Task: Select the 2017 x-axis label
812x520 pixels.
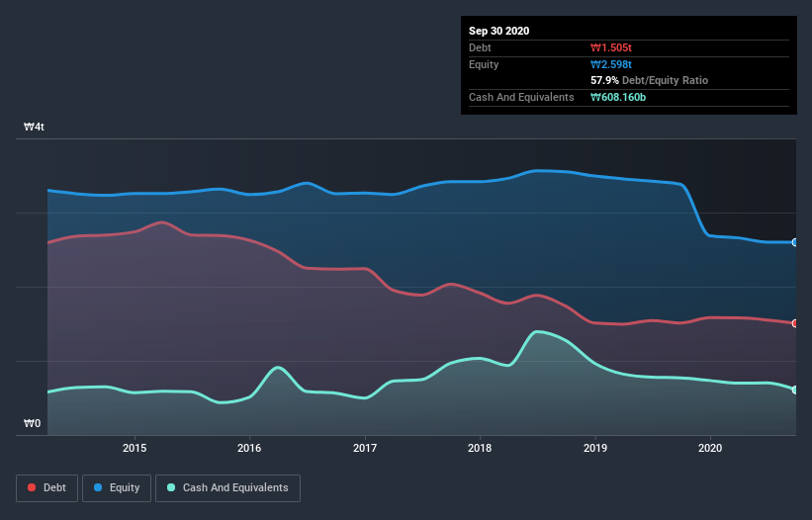Action: [365, 448]
